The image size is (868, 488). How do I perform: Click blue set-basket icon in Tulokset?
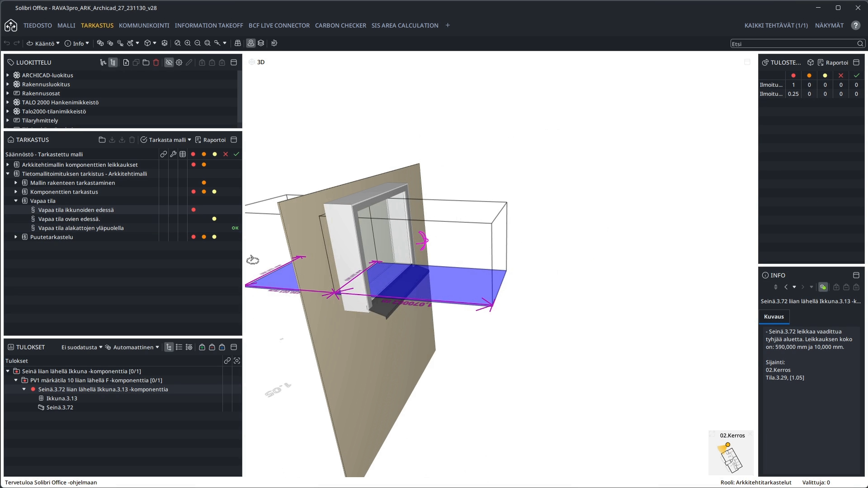tap(222, 347)
